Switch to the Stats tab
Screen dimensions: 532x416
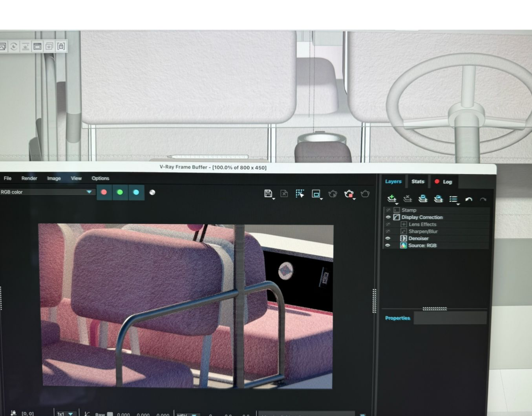(x=418, y=182)
